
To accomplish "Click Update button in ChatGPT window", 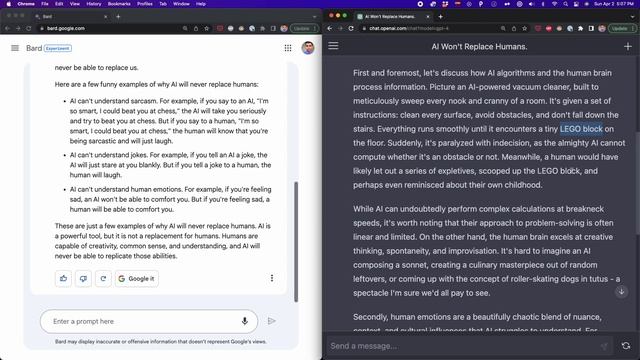I will click(x=622, y=28).
